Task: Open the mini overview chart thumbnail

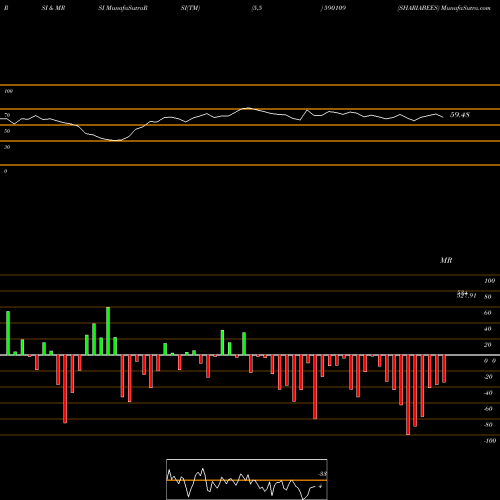Action: [x=247, y=479]
